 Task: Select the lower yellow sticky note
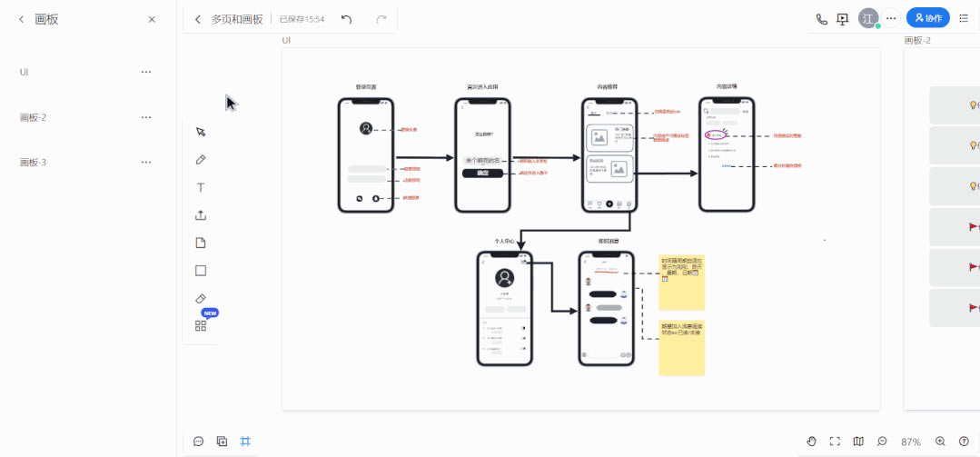click(682, 348)
